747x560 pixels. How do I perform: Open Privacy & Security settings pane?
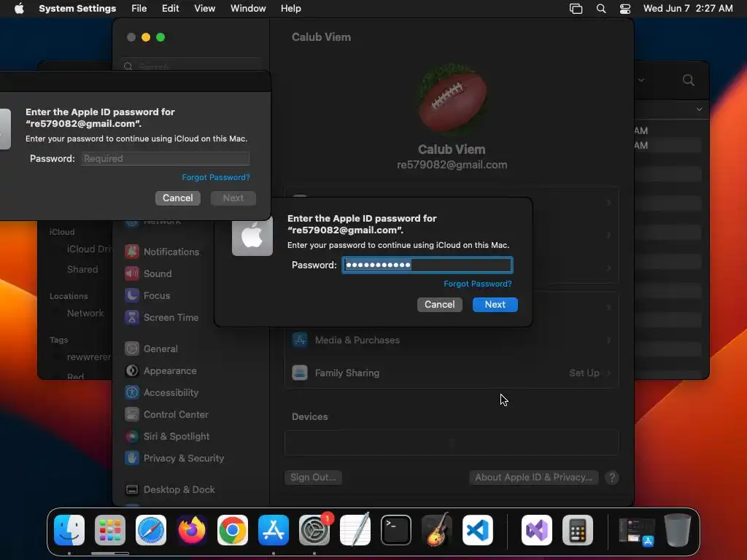(x=174, y=458)
